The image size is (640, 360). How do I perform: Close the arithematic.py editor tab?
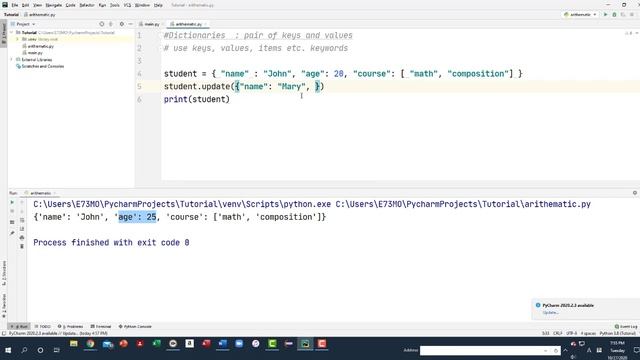[x=205, y=24]
